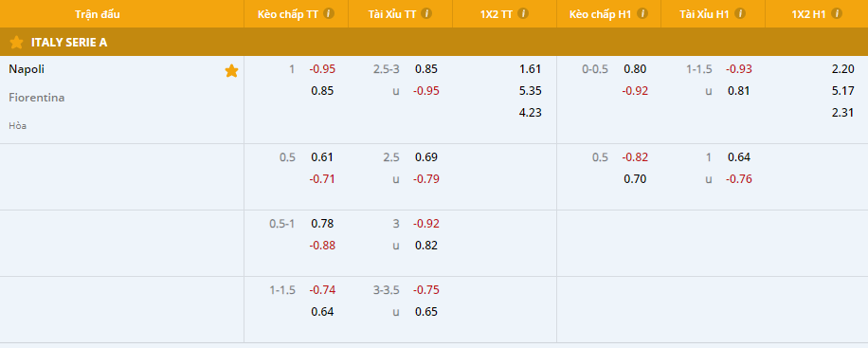Choose under 3-3.5 odds 0.65
Image resolution: width=868 pixels, height=348 pixels.
point(426,312)
